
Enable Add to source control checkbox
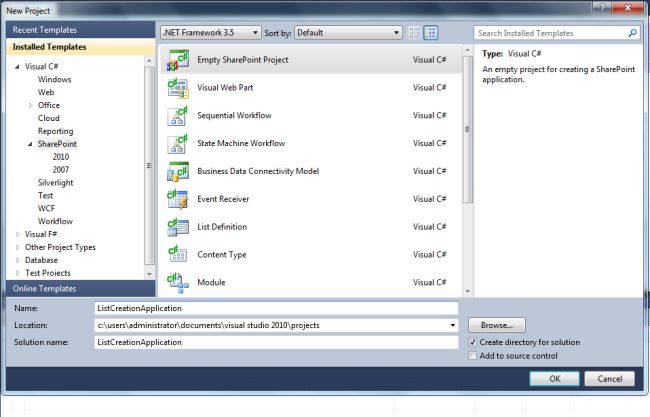tap(472, 356)
